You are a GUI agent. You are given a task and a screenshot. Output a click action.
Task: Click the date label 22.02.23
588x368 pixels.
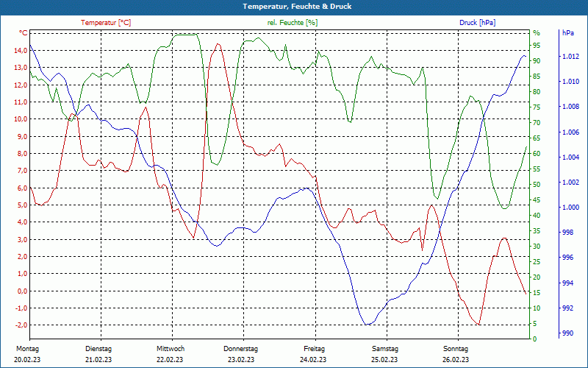(170, 360)
